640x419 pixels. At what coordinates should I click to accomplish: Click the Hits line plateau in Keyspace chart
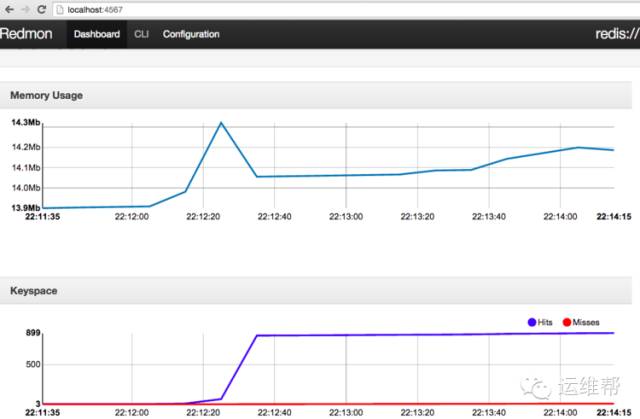pos(435,335)
